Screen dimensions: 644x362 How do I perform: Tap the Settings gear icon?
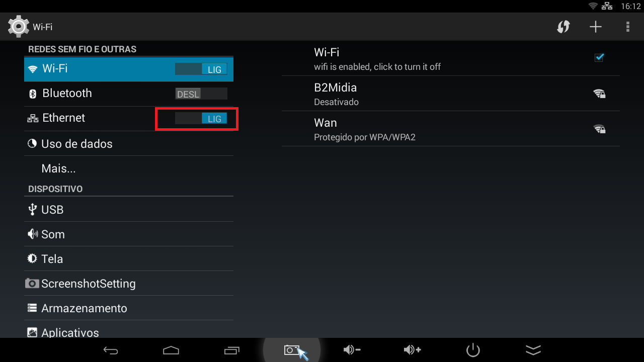(19, 27)
